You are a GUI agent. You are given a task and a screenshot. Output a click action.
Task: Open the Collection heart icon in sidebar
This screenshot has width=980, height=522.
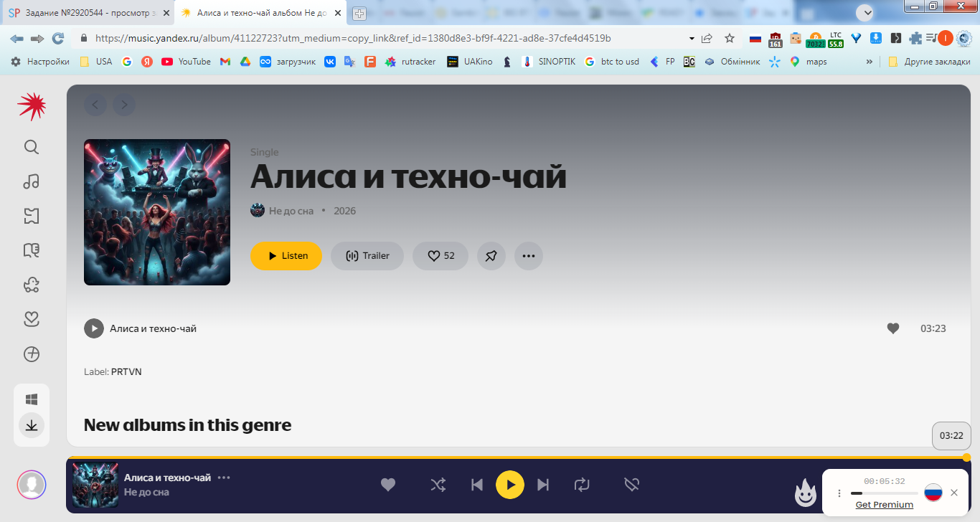(x=32, y=319)
